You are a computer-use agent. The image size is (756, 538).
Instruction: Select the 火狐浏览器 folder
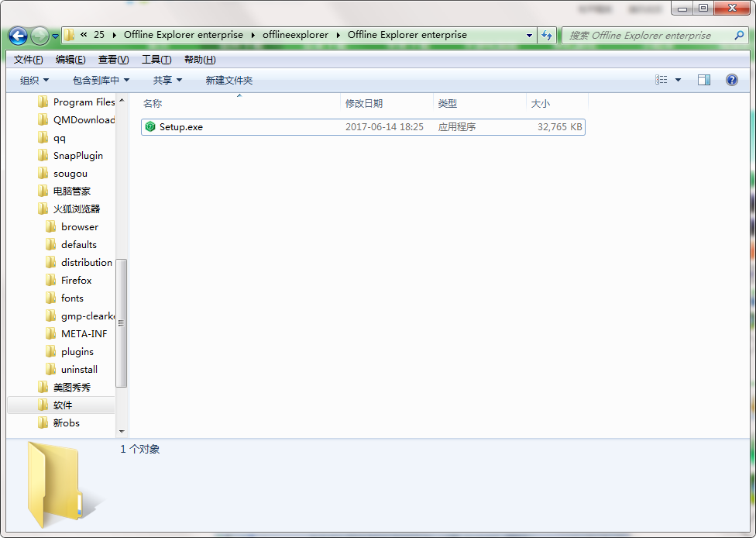tap(69, 209)
